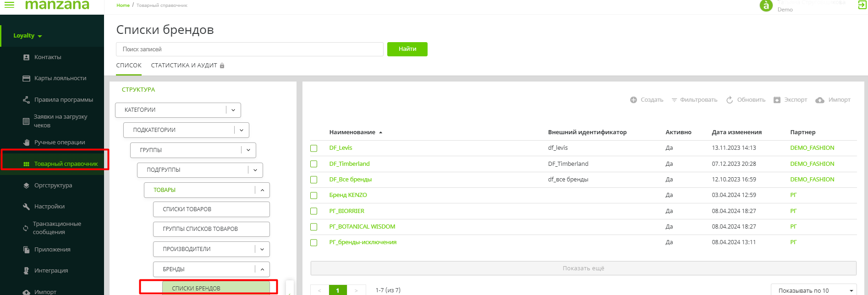
Task: Click the Обновить refresh icon
Action: [x=730, y=100]
